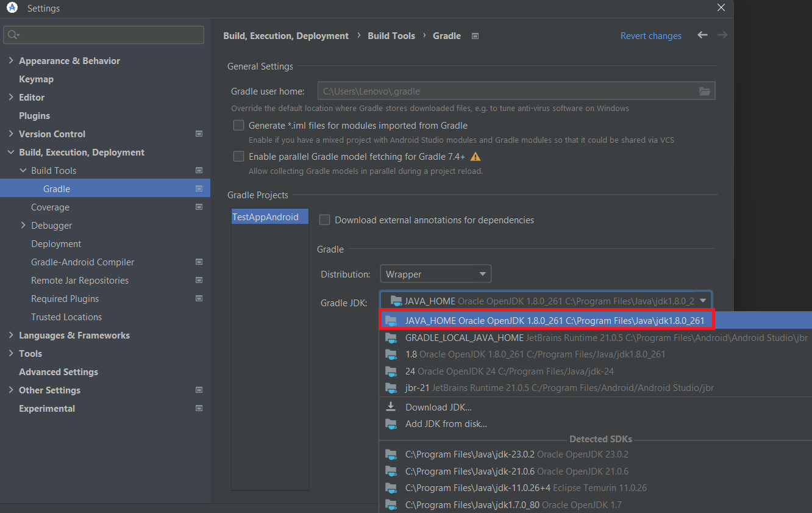Enable Generate *.iml files checkbox

click(239, 125)
